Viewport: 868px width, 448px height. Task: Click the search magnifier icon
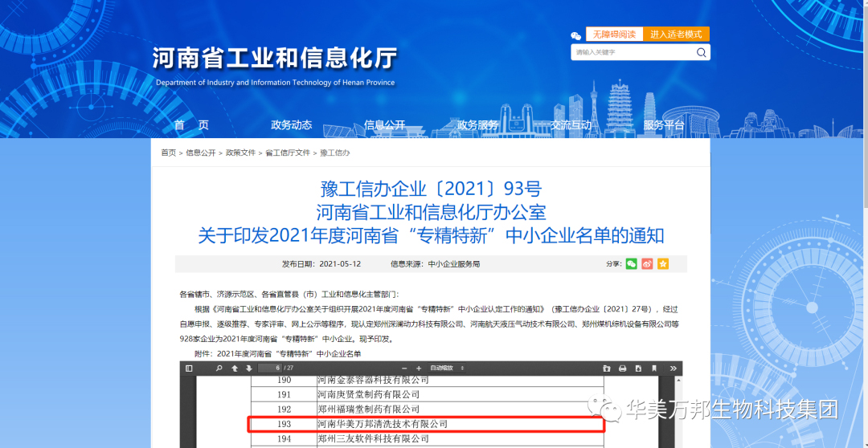point(702,52)
